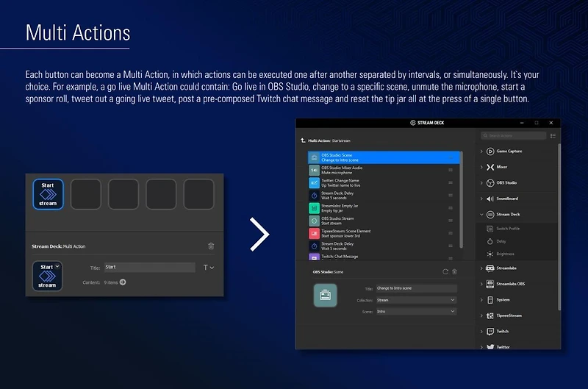Expand the Twitch category
The image size is (588, 389).
pos(481,331)
